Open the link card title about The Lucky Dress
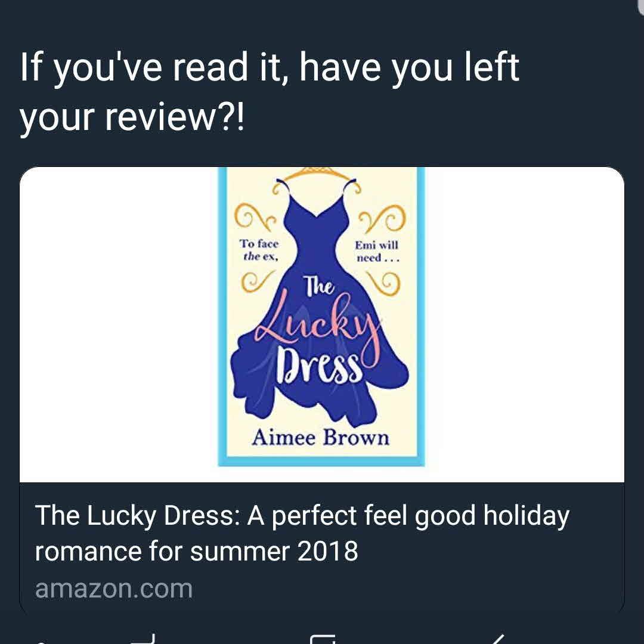Screen dimensions: 644x644 (302, 532)
